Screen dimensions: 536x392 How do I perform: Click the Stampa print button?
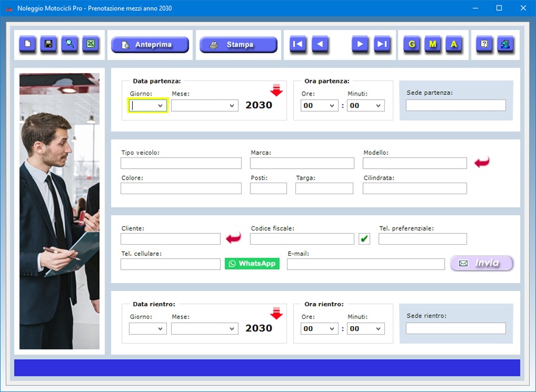pos(239,45)
